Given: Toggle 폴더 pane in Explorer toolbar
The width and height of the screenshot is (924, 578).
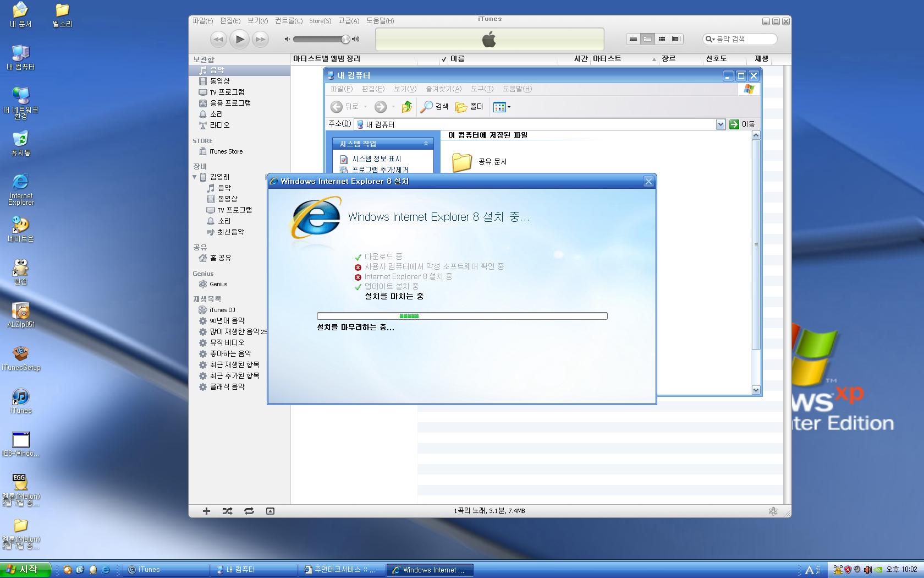Looking at the screenshot, I should point(469,107).
